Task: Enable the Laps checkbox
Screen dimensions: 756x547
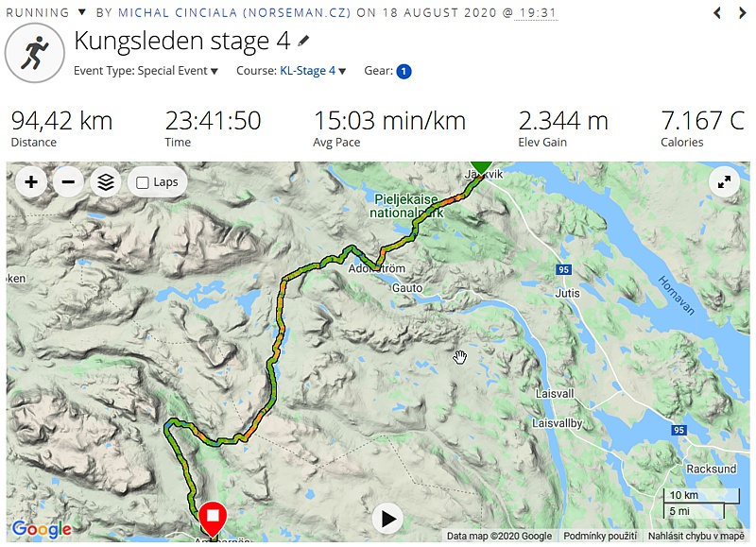Action: click(143, 182)
